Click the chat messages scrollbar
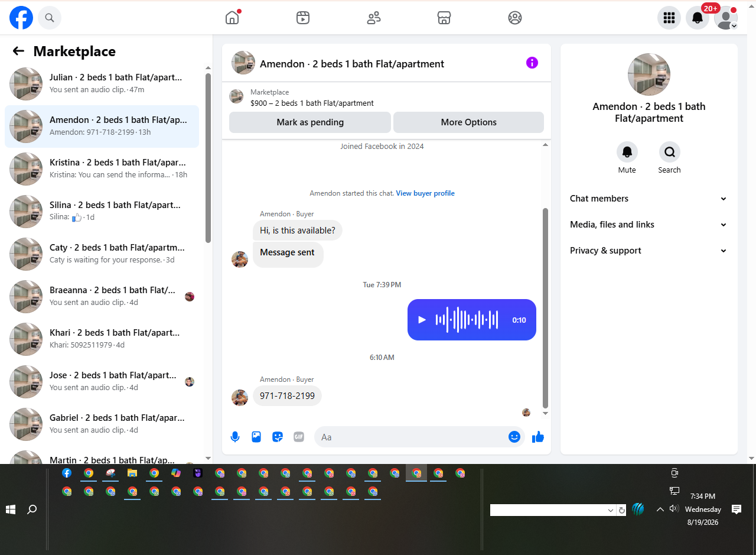The width and height of the screenshot is (756, 555). (x=546, y=307)
